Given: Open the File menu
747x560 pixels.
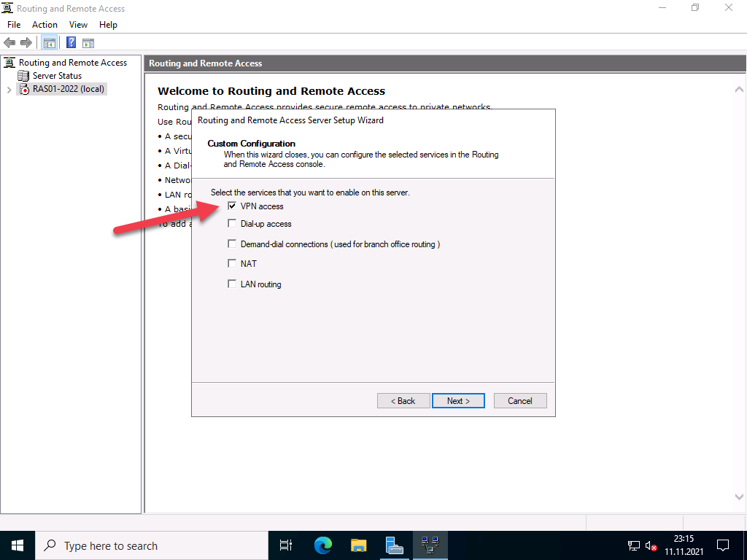Looking at the screenshot, I should tap(14, 25).
